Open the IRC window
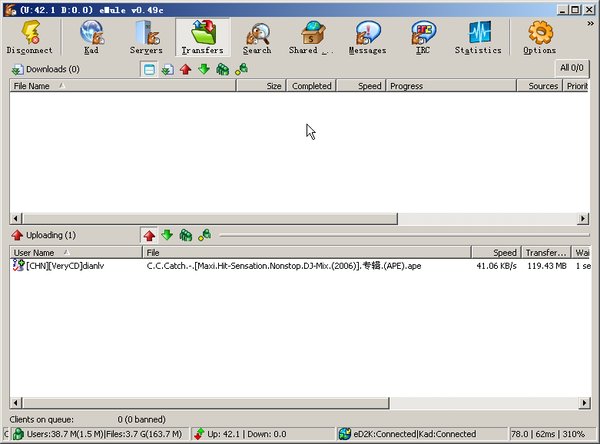The height and width of the screenshot is (444, 600). (422, 37)
